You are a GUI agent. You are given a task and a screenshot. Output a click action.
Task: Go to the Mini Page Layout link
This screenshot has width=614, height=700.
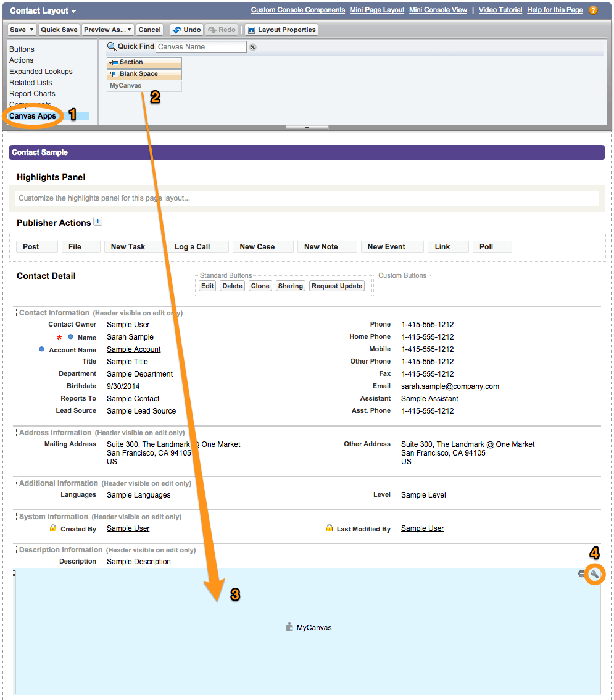coord(376,10)
